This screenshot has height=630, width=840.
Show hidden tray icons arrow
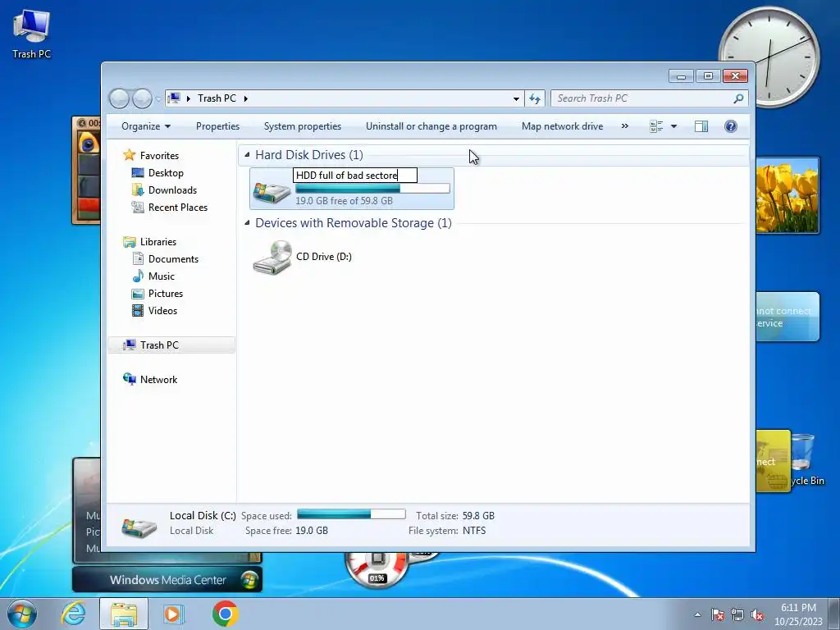pyautogui.click(x=697, y=614)
